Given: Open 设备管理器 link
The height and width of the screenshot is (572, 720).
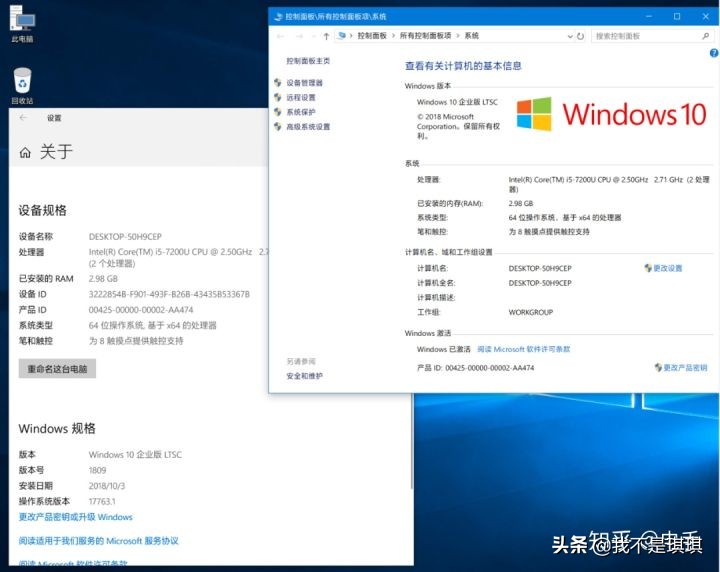Looking at the screenshot, I should coord(304,83).
